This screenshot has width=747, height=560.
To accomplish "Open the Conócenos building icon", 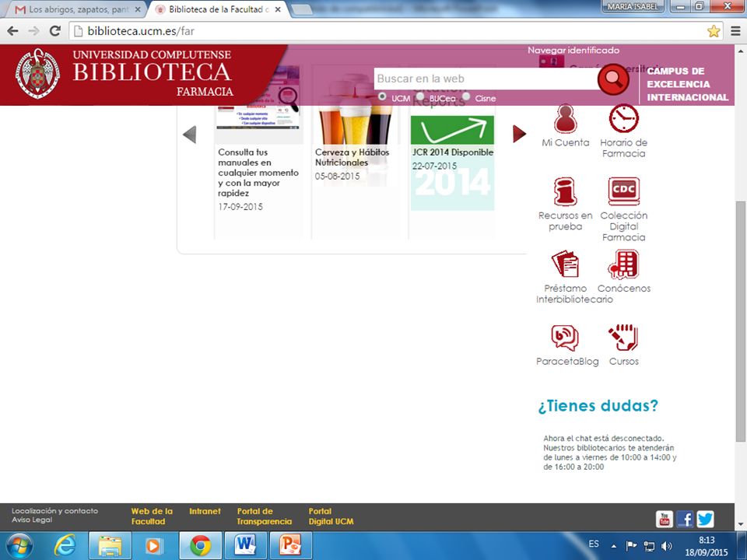I will coord(623,264).
